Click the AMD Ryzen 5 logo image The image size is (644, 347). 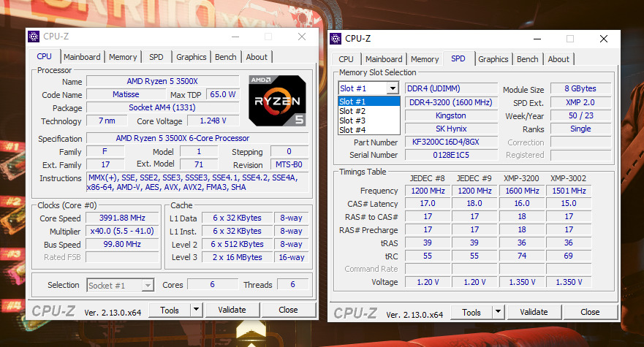(277, 101)
